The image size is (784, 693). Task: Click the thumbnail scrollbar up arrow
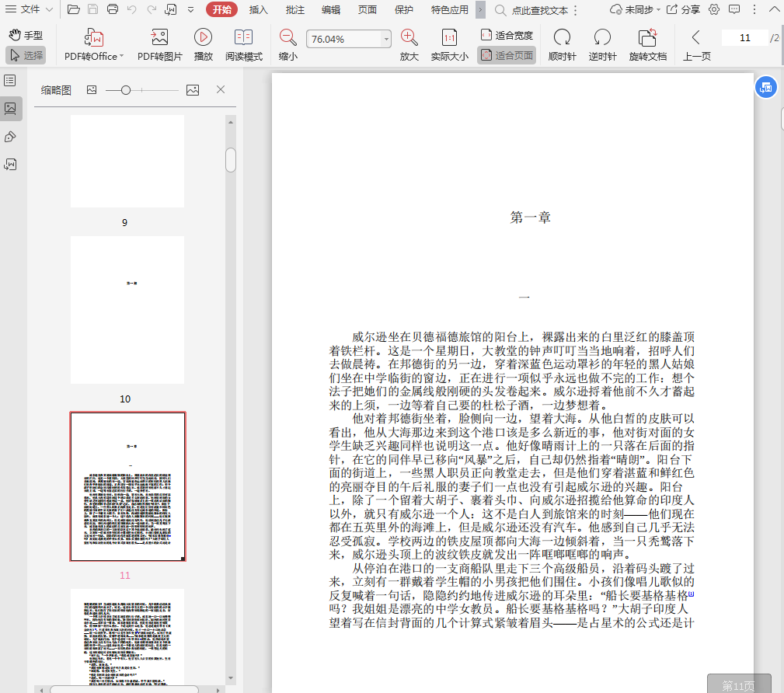point(231,122)
